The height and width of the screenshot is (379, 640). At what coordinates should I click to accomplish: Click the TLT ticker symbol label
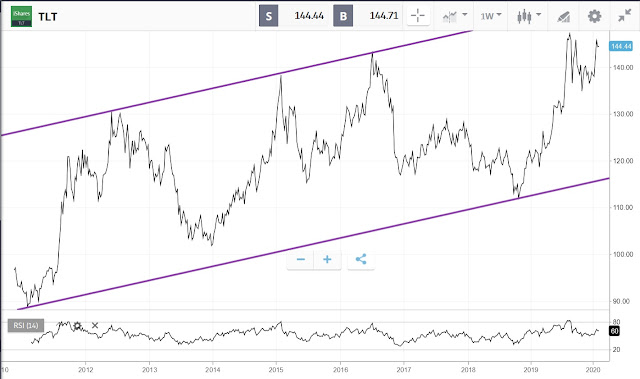pyautogui.click(x=48, y=17)
